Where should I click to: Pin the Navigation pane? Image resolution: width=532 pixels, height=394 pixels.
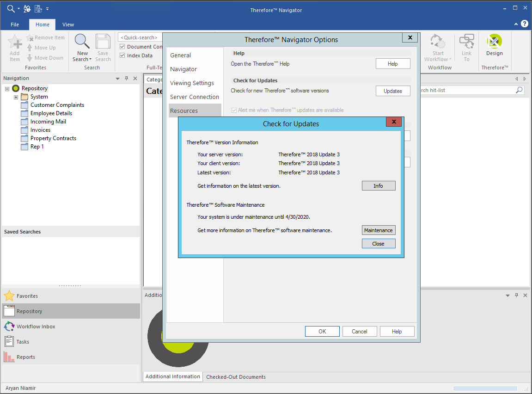click(x=127, y=79)
